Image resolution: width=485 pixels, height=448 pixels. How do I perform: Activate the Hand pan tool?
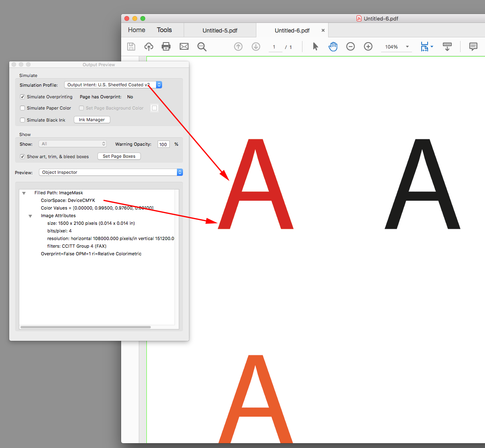click(x=333, y=47)
